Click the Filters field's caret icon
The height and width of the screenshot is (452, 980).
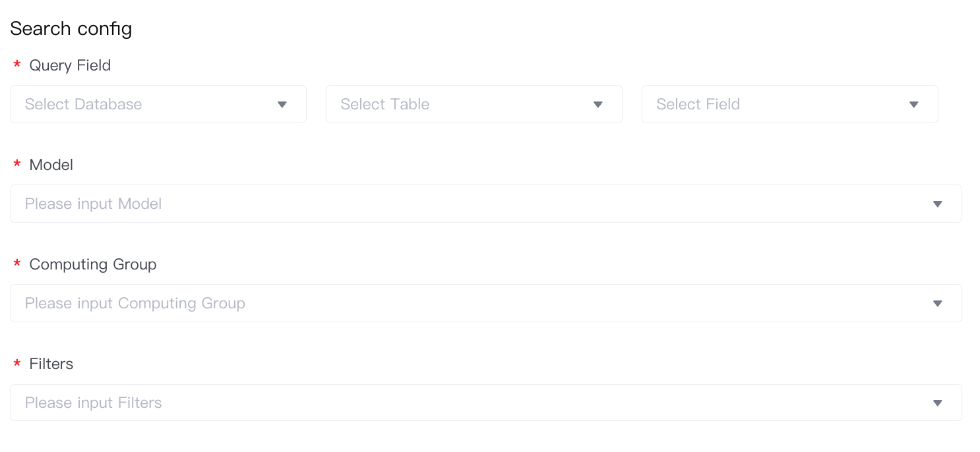[938, 403]
